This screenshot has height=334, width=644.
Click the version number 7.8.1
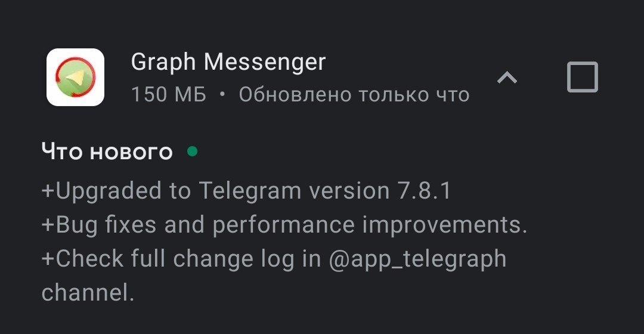click(x=424, y=191)
